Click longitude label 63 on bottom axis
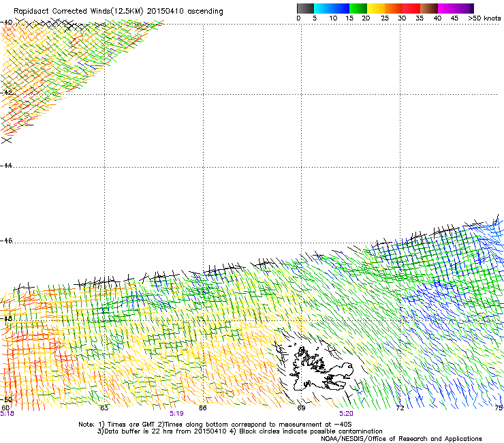Image resolution: width=504 pixels, height=443 pixels. click(x=104, y=408)
